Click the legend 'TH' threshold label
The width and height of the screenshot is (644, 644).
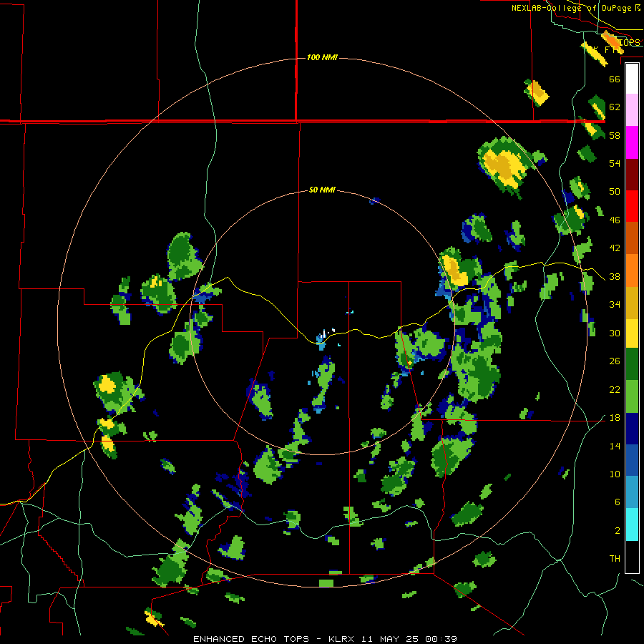pos(615,559)
